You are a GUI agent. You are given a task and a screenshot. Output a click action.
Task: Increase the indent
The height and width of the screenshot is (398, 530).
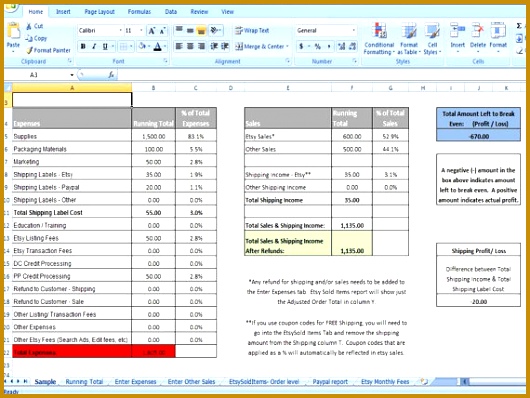click(225, 46)
